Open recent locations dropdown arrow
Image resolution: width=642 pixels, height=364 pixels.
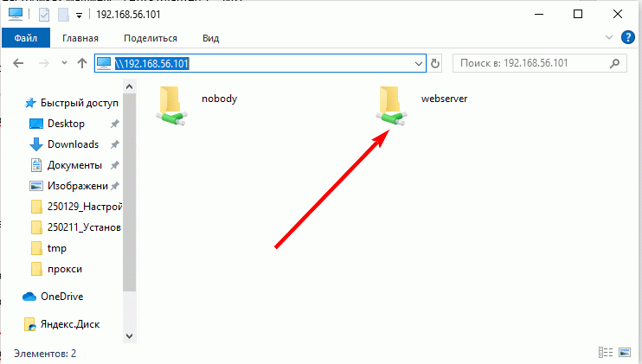coord(64,63)
